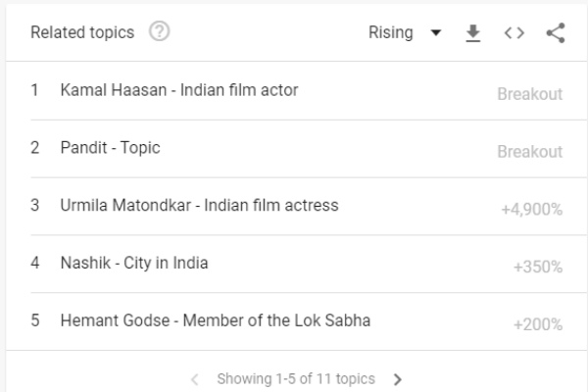Open Hemant Godse - Member of Lok Sabha

click(216, 320)
